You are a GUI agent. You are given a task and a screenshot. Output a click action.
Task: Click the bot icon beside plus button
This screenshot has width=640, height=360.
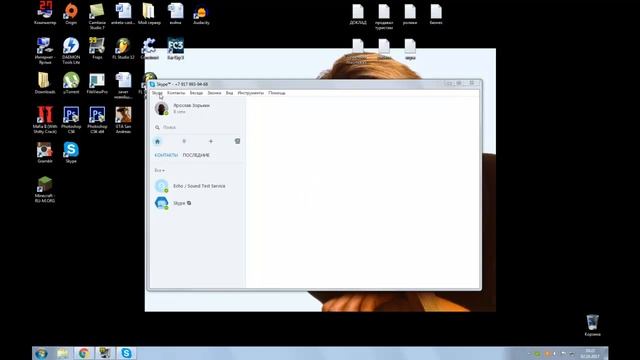pyautogui.click(x=237, y=141)
